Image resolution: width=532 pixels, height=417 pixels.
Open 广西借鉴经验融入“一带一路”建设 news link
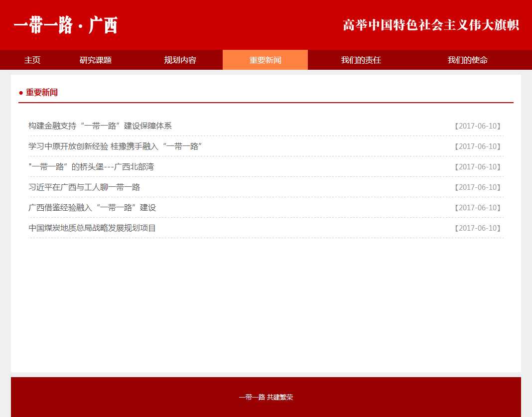pos(92,208)
